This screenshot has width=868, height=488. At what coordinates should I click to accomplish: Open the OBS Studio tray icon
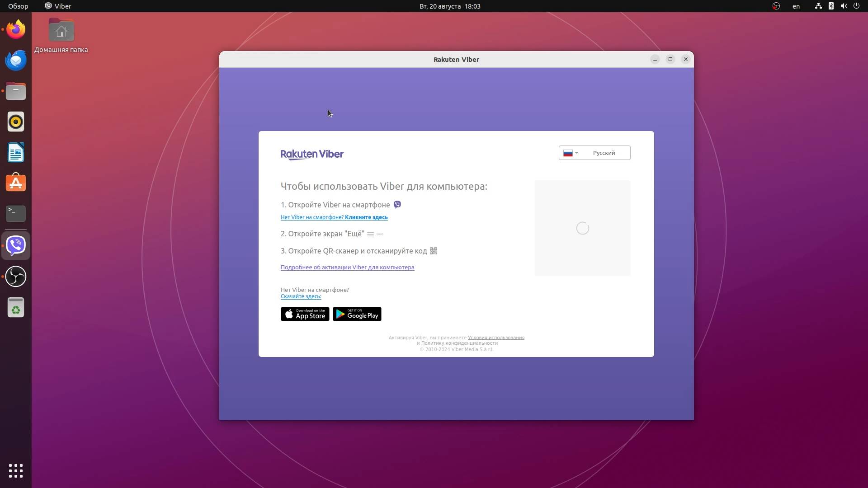click(x=776, y=6)
